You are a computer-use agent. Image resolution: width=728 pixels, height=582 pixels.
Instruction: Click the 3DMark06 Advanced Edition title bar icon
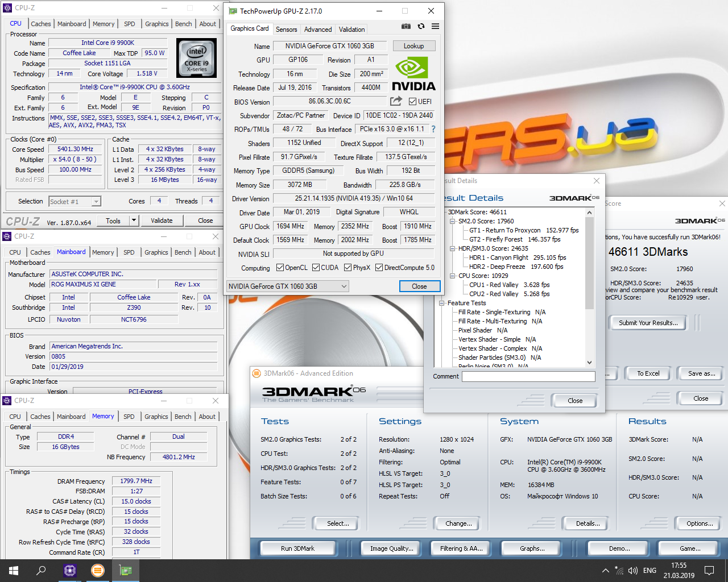[257, 373]
